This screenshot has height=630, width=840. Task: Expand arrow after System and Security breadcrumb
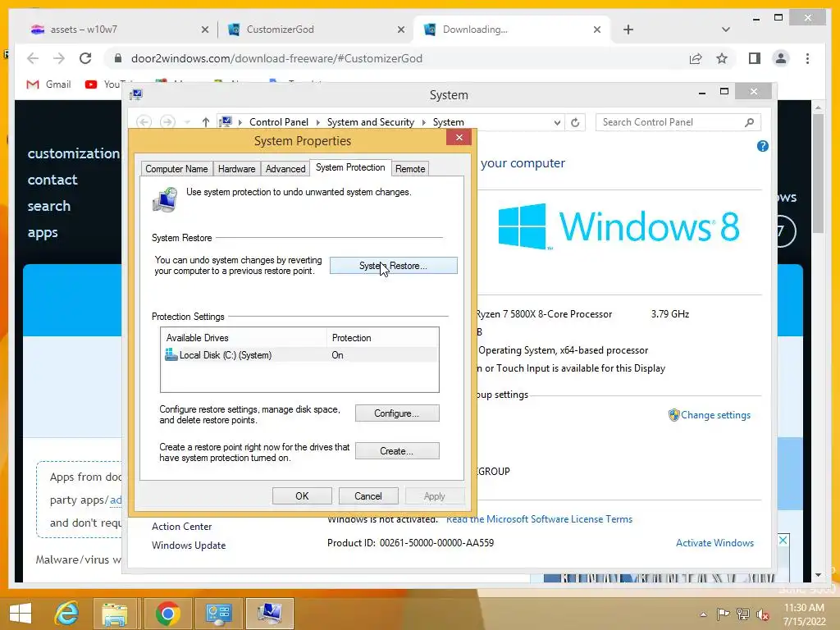click(x=424, y=122)
